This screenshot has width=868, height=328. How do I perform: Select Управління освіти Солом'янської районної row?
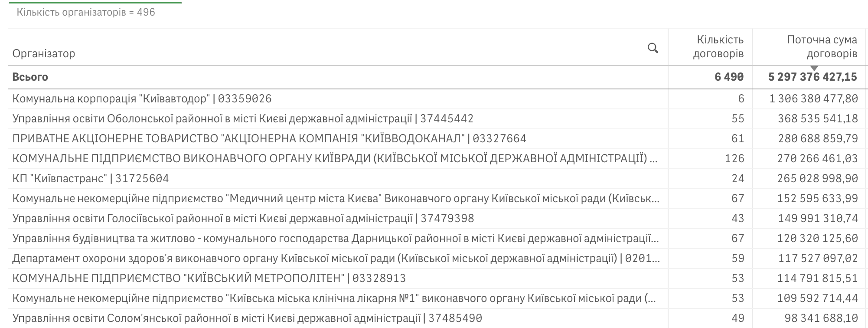(x=247, y=318)
